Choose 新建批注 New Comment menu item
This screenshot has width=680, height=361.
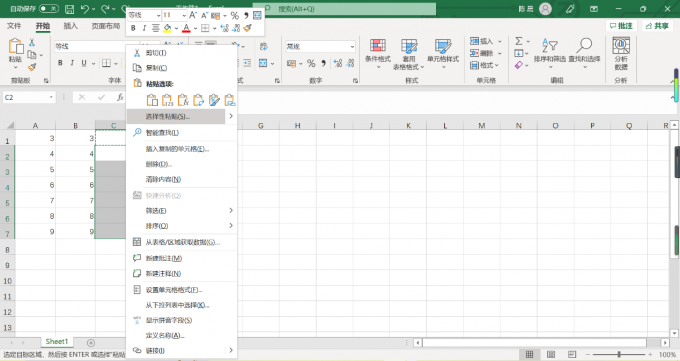coord(181,259)
